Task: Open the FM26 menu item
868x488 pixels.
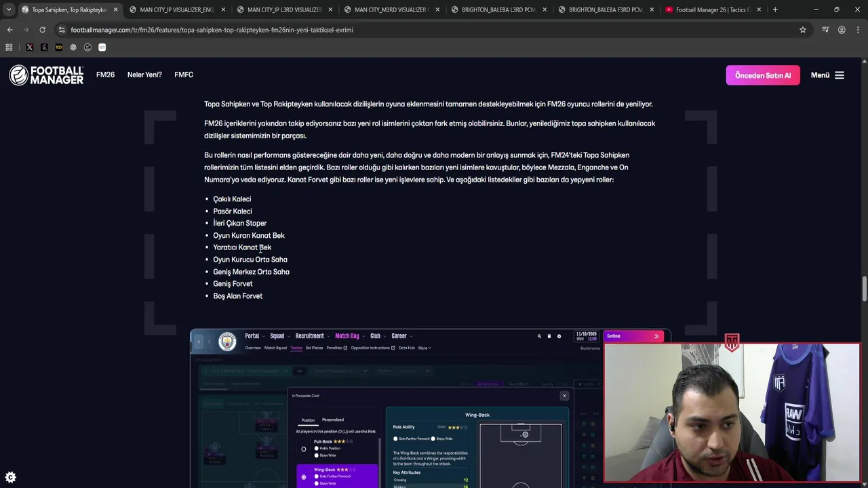Action: [x=105, y=75]
